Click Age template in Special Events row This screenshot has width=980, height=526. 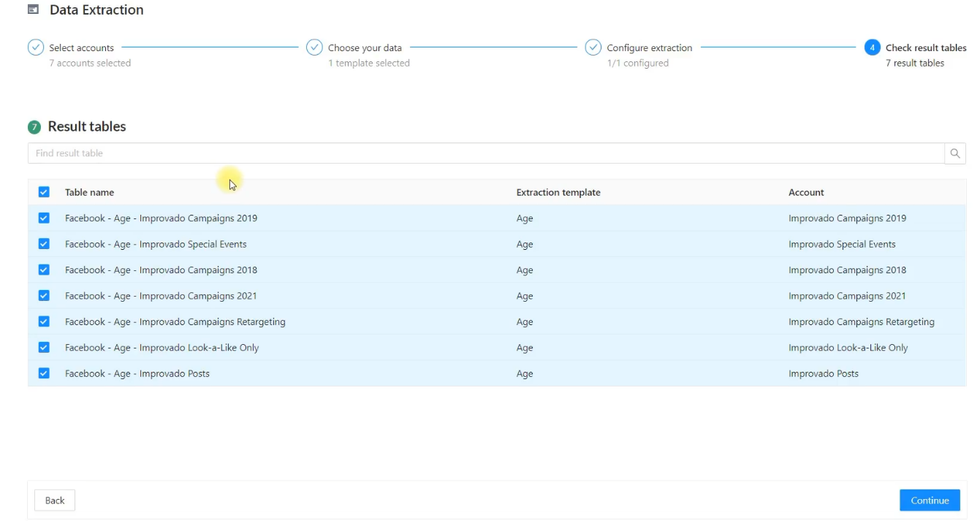pyautogui.click(x=525, y=245)
